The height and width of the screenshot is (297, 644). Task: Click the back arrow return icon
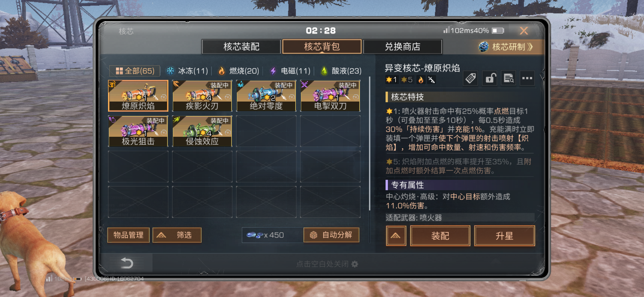pos(127,263)
